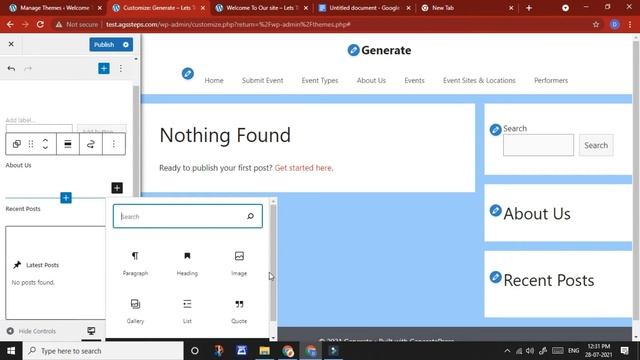Undo the last change
The height and width of the screenshot is (360, 640).
(11, 68)
